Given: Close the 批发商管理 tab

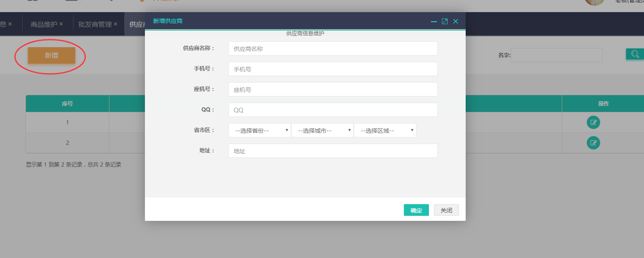Looking at the screenshot, I should (115, 24).
